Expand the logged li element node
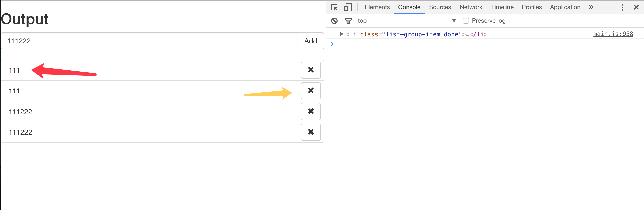 click(x=341, y=34)
